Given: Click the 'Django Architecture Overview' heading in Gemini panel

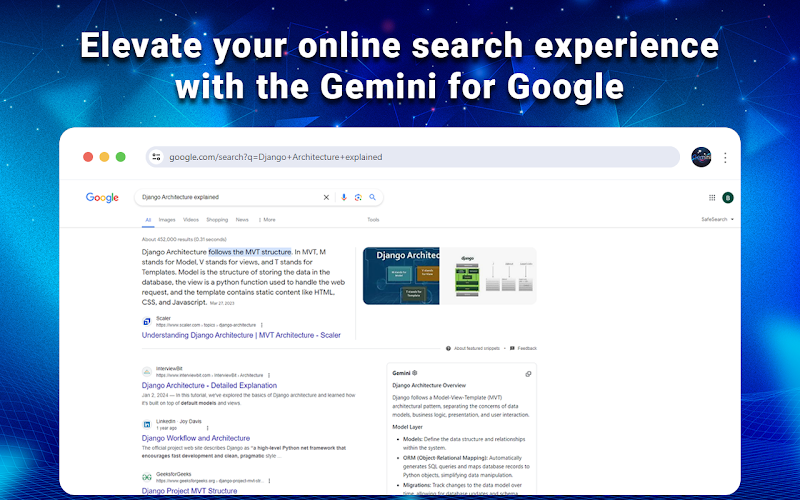Looking at the screenshot, I should (429, 386).
